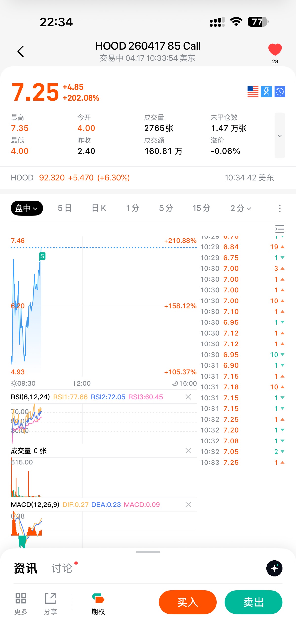Close the volume (成交量) indicator panel
296x644 pixels.
point(188,450)
